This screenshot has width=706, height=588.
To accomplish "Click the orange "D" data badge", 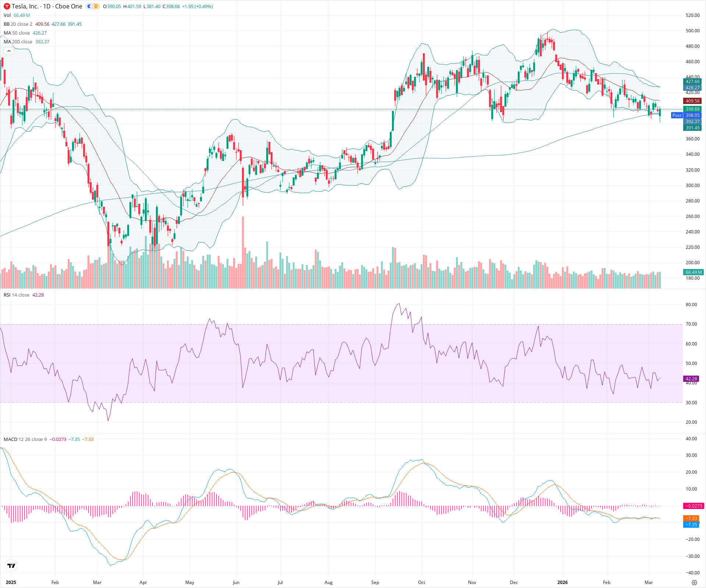I will click(x=95, y=6).
